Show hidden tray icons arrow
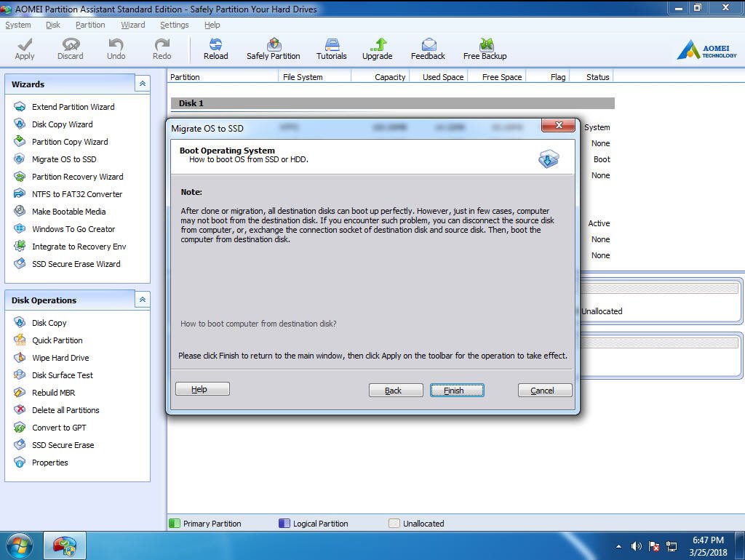 pyautogui.click(x=618, y=547)
